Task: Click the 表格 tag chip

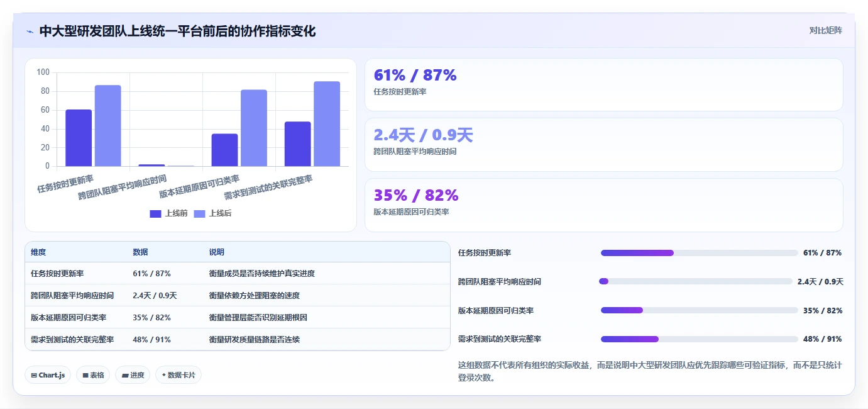Action: pyautogui.click(x=93, y=375)
